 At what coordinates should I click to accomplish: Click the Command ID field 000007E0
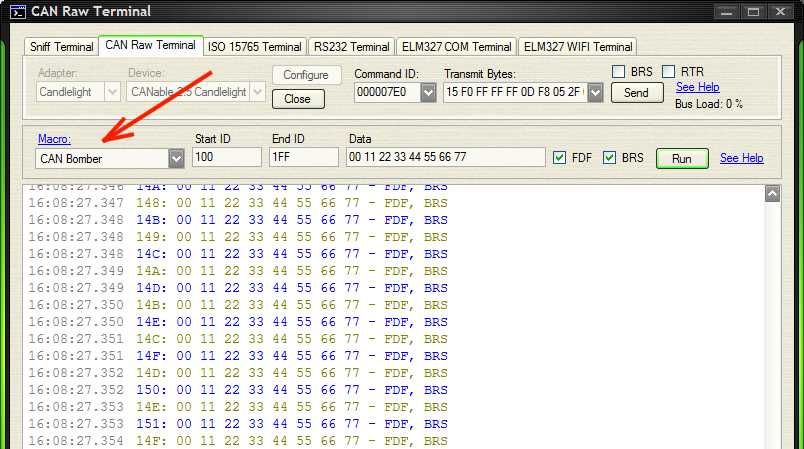(x=388, y=92)
